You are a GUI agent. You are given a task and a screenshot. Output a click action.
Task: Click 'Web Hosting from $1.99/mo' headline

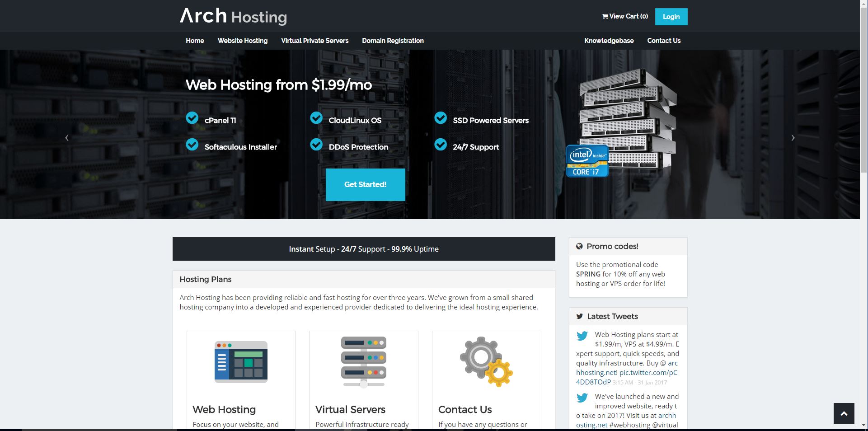[x=279, y=85]
